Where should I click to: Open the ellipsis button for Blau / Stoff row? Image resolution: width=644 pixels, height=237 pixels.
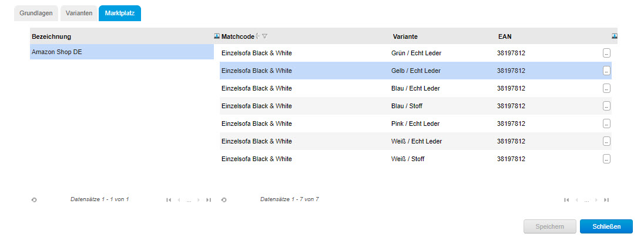(606, 106)
